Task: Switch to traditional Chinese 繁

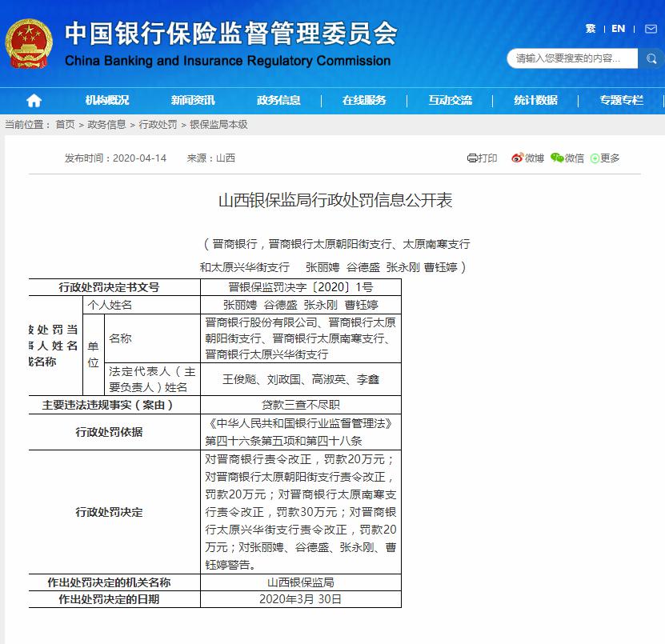Action: (591, 29)
